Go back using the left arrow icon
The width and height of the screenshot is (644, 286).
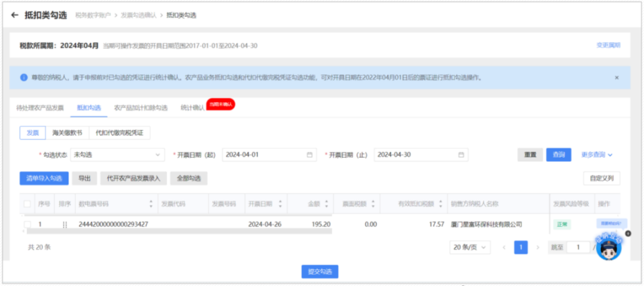coord(15,15)
